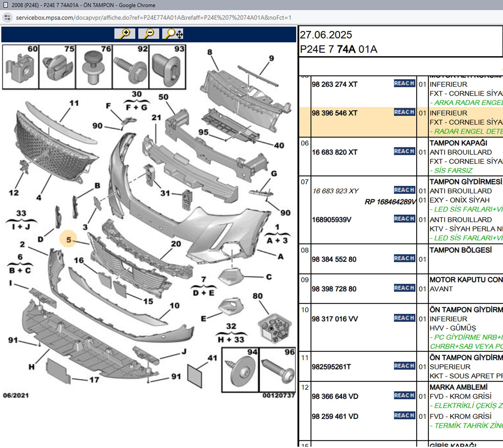Click part number 98 366 648 VD
This screenshot has height=448, width=503.
(x=335, y=396)
